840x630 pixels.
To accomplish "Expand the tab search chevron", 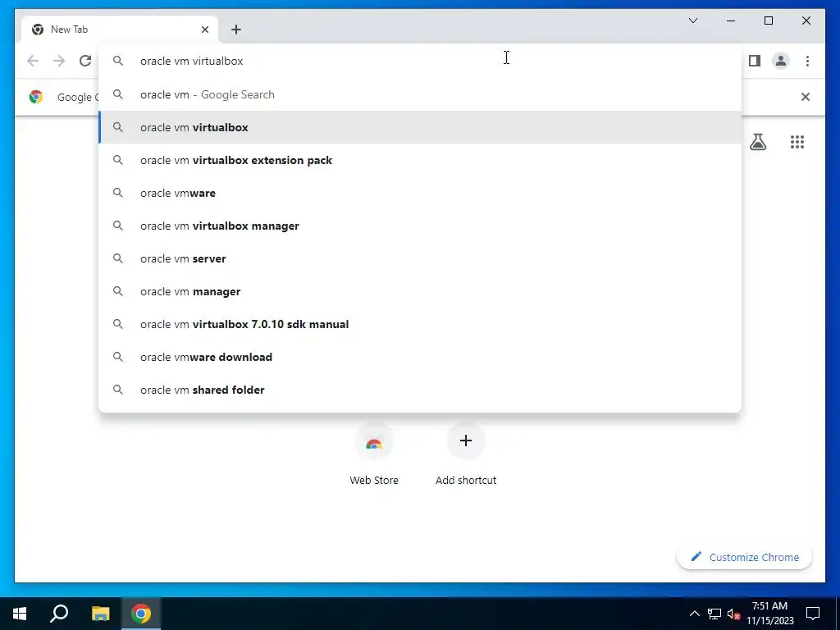I will (693, 21).
